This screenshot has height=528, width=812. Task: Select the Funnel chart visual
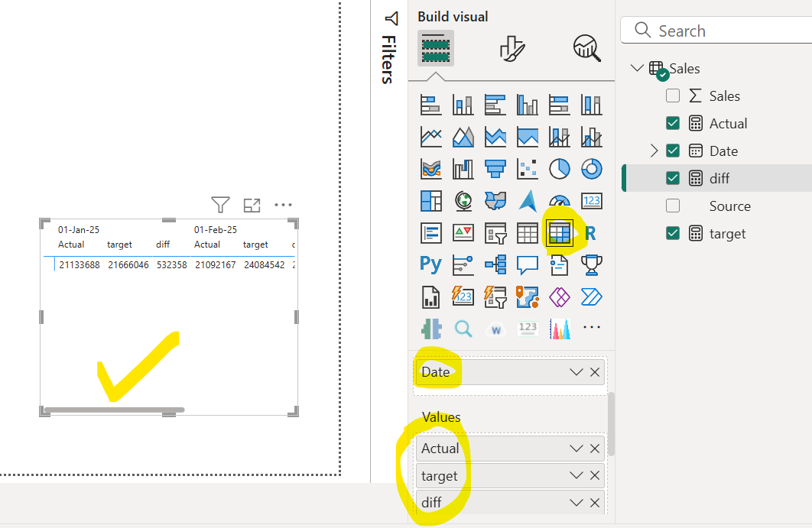495,170
